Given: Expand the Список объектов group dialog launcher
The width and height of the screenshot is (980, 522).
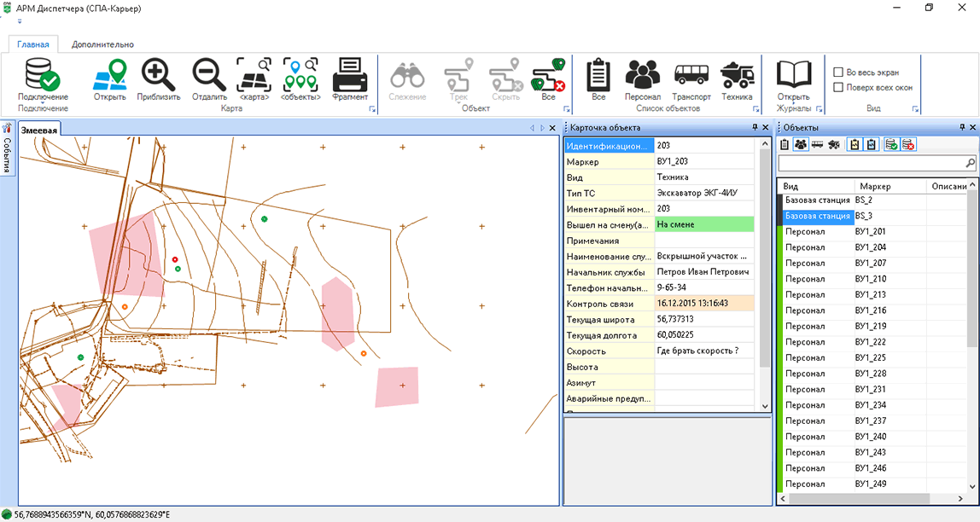Looking at the screenshot, I should tap(755, 109).
